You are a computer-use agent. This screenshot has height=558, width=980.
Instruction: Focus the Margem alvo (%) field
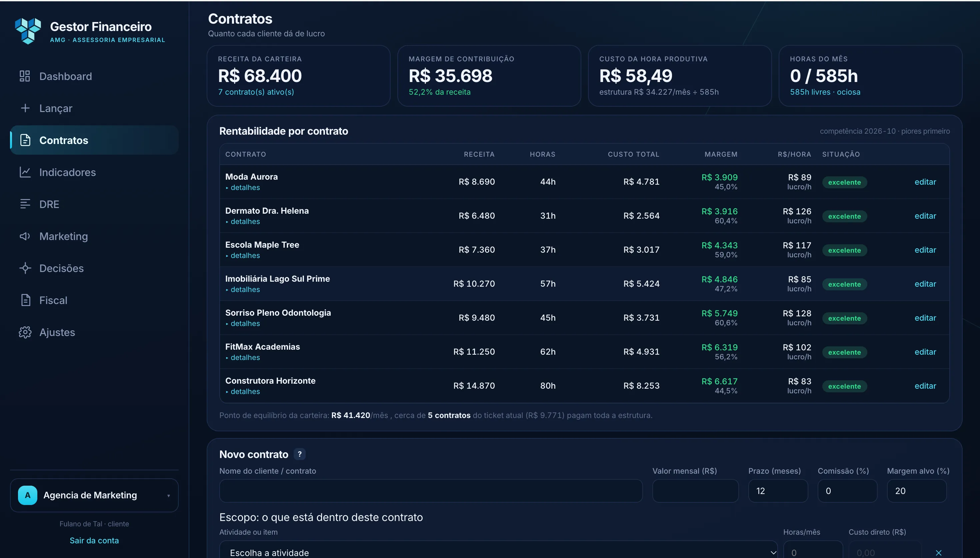(x=916, y=491)
